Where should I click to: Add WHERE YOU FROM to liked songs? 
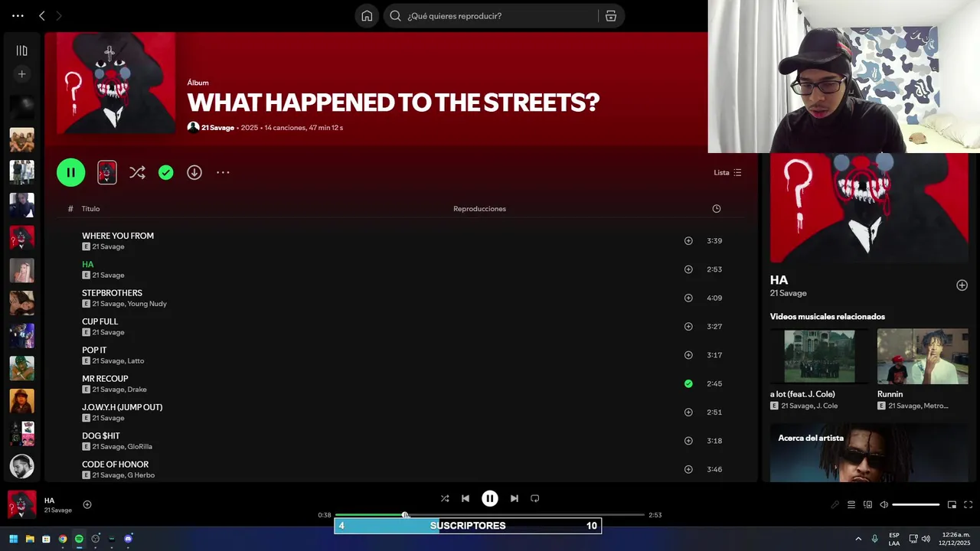point(688,241)
